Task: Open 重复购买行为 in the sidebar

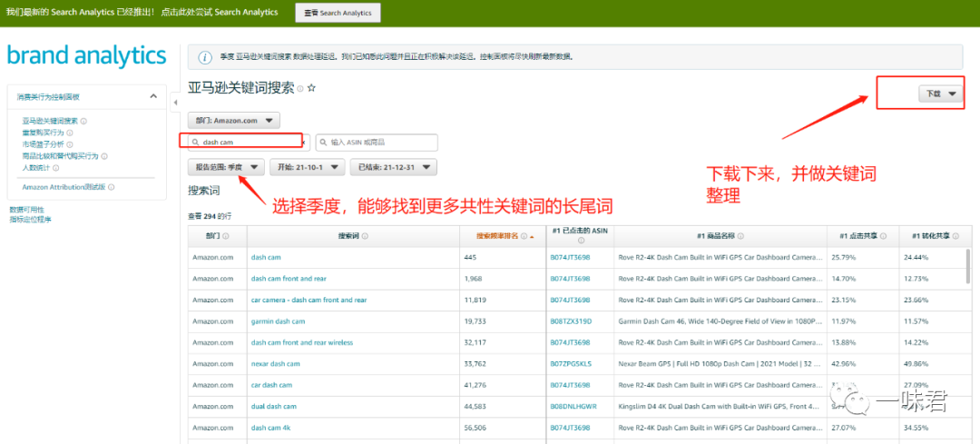Action: pyautogui.click(x=44, y=133)
